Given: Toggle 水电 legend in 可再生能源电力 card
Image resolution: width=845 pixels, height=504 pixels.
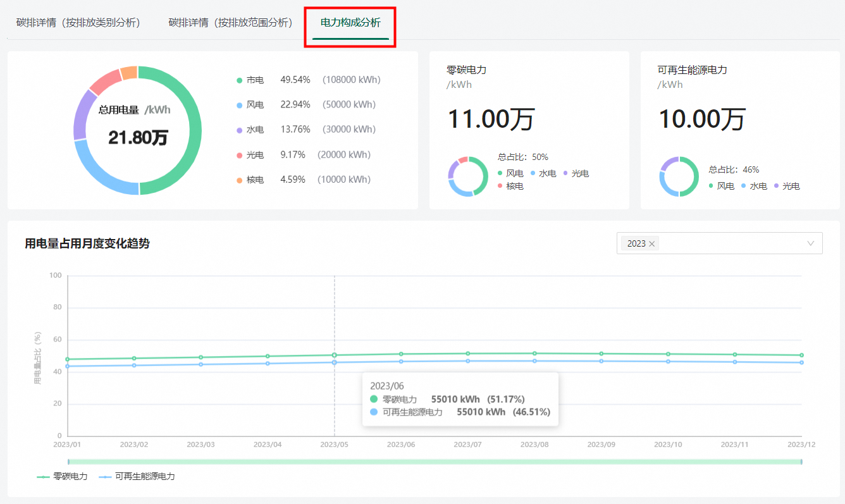Looking at the screenshot, I should [x=755, y=187].
